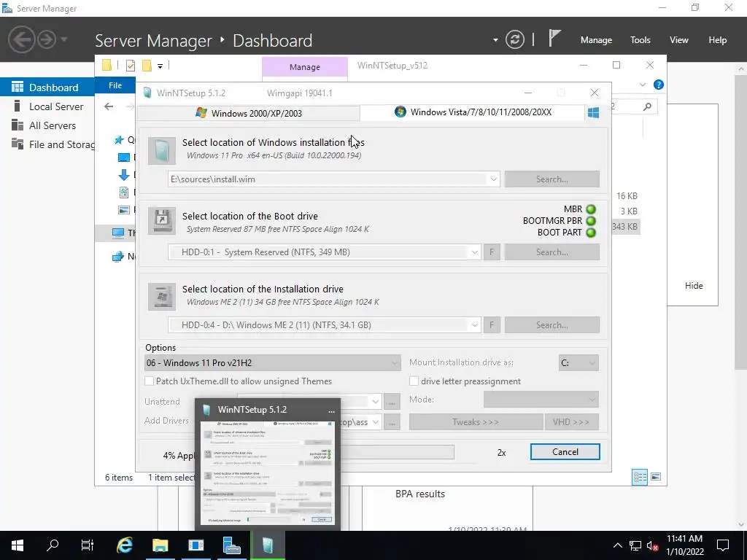The width and height of the screenshot is (747, 560).
Task: Click the Windows logo icon beside the Vista tab
Action: (x=593, y=112)
